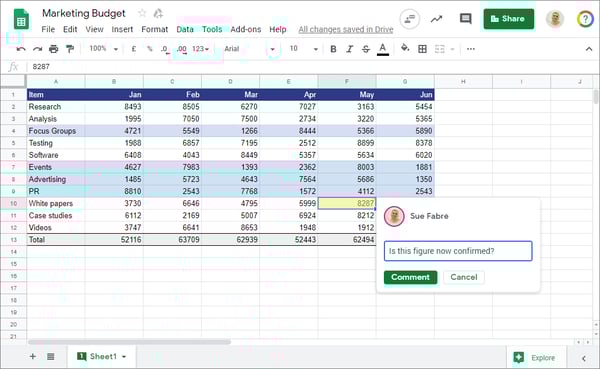This screenshot has width=600, height=369.
Task: Open the Tools menu
Action: pos(212,29)
